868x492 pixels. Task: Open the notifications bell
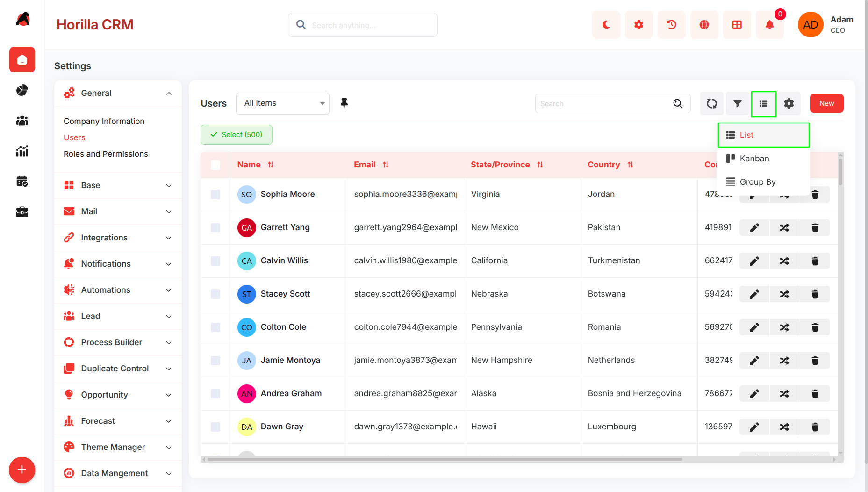tap(769, 25)
